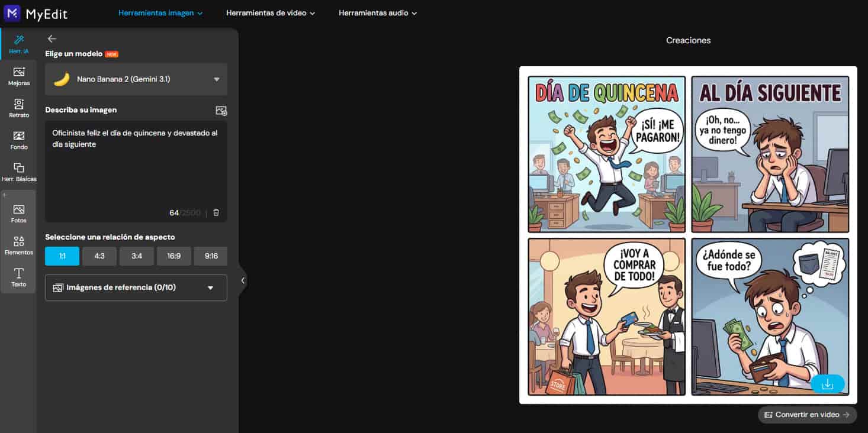Select the 4:3 aspect ratio option
This screenshot has width=868, height=433.
click(99, 256)
